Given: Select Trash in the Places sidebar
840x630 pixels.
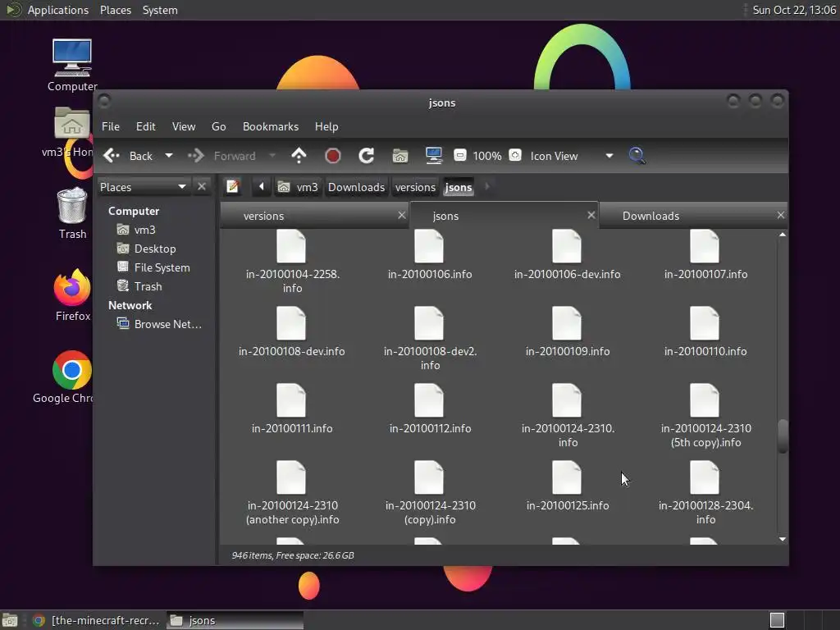Looking at the screenshot, I should (x=139, y=286).
